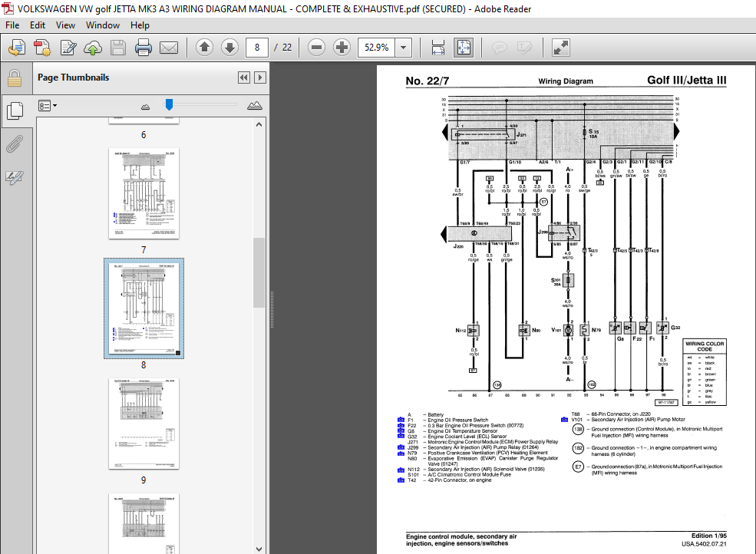756x554 pixels.
Task: Go to previous page arrow
Action: point(204,48)
